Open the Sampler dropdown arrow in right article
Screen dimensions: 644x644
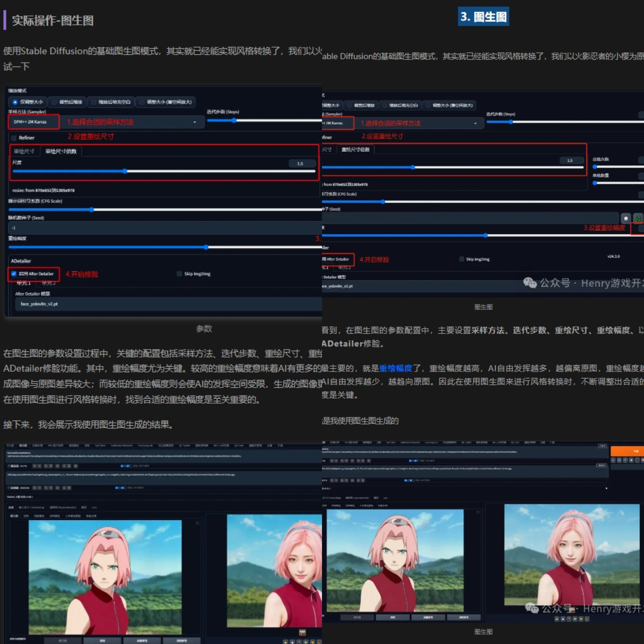pos(475,123)
